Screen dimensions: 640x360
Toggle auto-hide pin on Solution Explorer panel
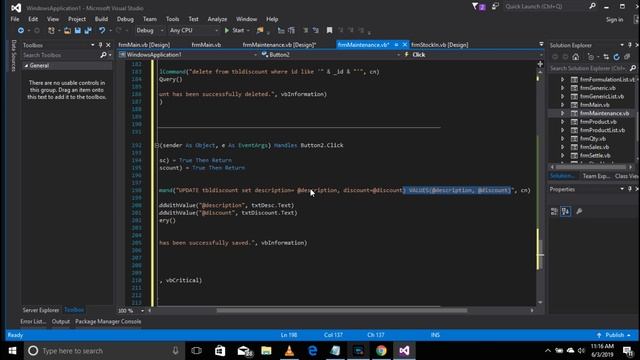(x=629, y=45)
